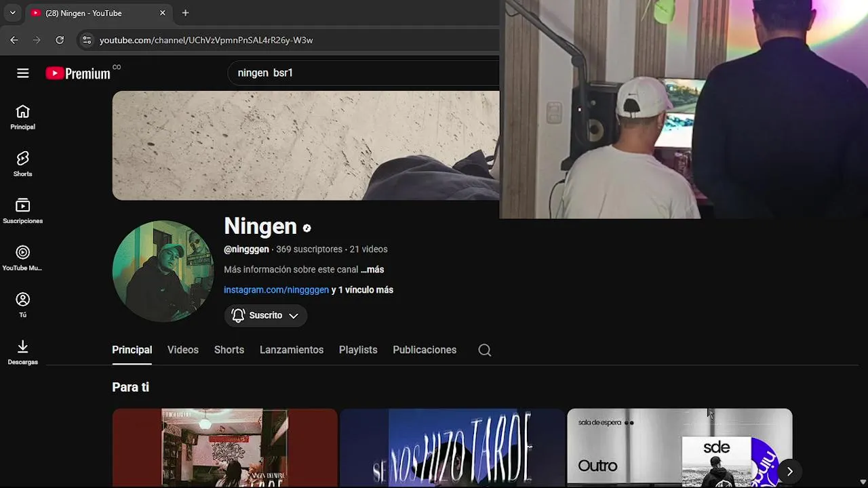The width and height of the screenshot is (868, 488).
Task: Switch to the Publicaciones tab
Action: coord(425,350)
